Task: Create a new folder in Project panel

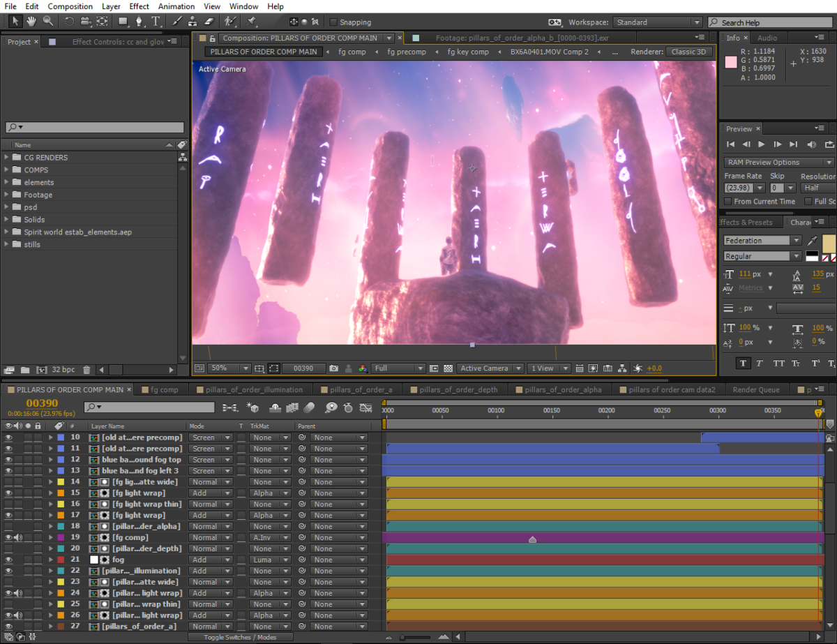Action: [25, 369]
